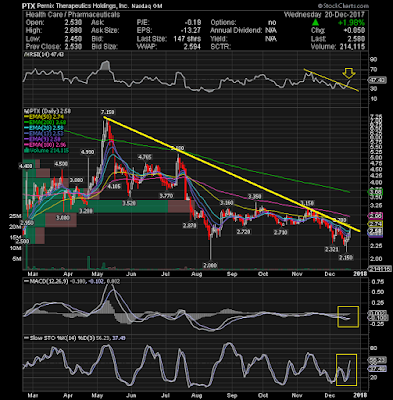Click the 7.150 peak price label
Image resolution: width=393 pixels, height=400 pixels.
click(107, 111)
